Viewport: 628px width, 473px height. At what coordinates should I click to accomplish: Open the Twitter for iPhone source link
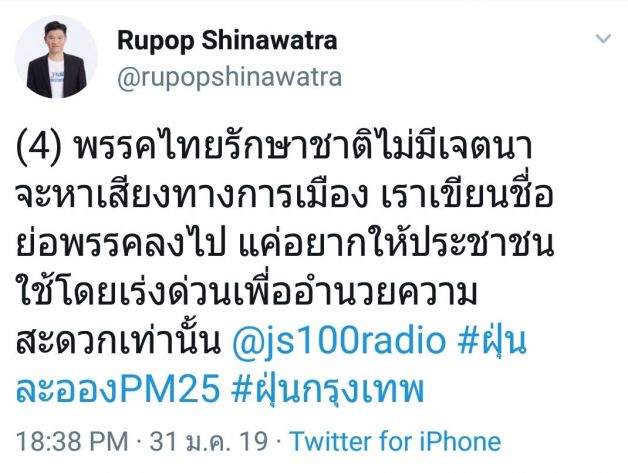tap(395, 441)
